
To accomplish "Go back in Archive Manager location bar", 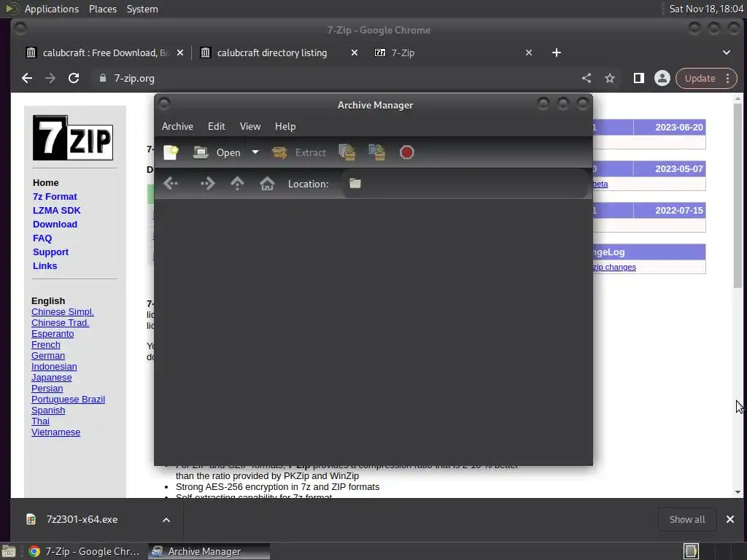I will pos(171,183).
